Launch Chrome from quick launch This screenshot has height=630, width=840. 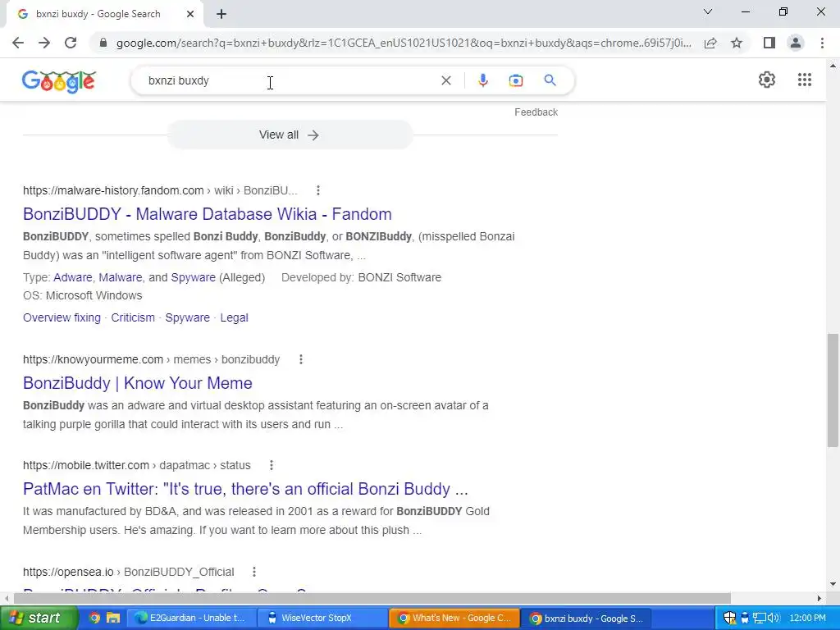(94, 618)
